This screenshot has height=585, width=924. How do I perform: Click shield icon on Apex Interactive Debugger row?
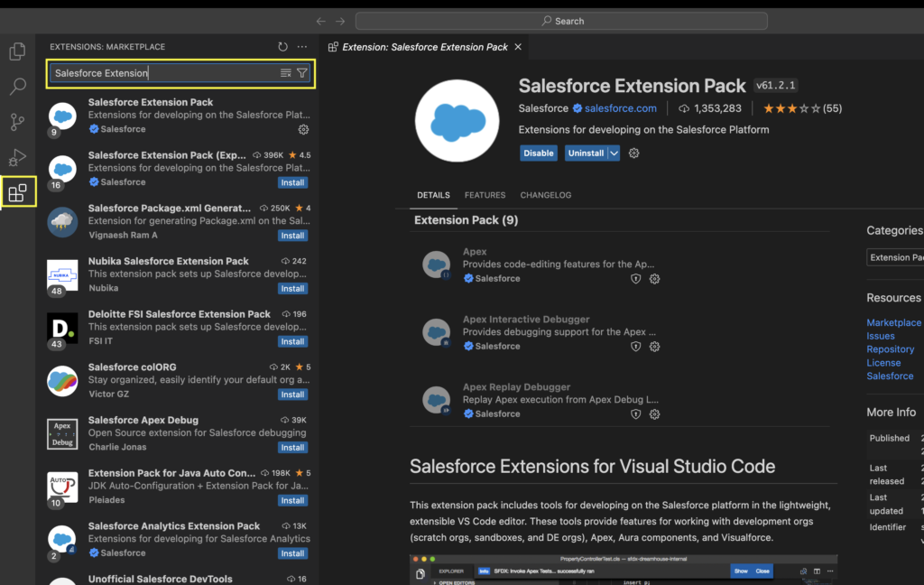click(636, 347)
